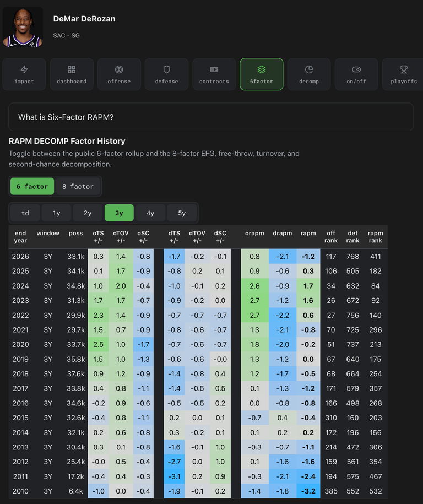The height and width of the screenshot is (504, 423).
Task: Sort by poss column header
Action: 76,234
